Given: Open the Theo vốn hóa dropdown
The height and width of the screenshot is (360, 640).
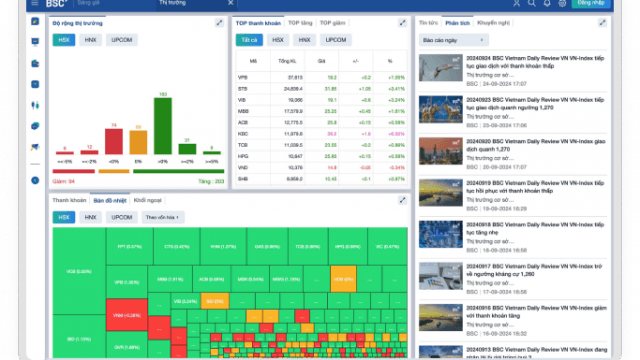Looking at the screenshot, I should pyautogui.click(x=162, y=217).
